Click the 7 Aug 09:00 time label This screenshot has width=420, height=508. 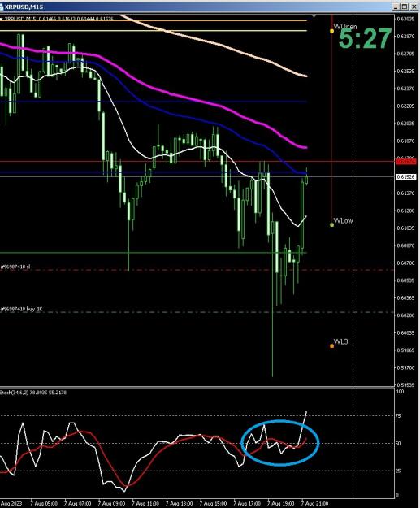111,504
